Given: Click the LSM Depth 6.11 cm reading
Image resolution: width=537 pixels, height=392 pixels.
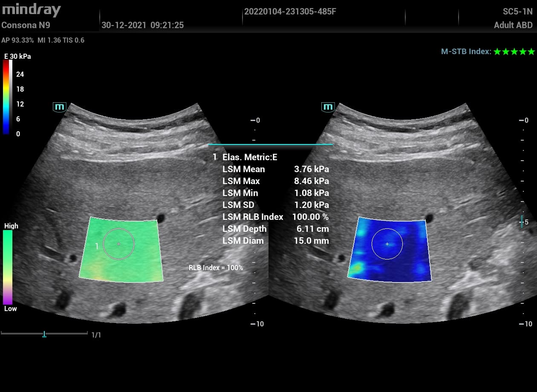Looking at the screenshot, I should pos(312,229).
